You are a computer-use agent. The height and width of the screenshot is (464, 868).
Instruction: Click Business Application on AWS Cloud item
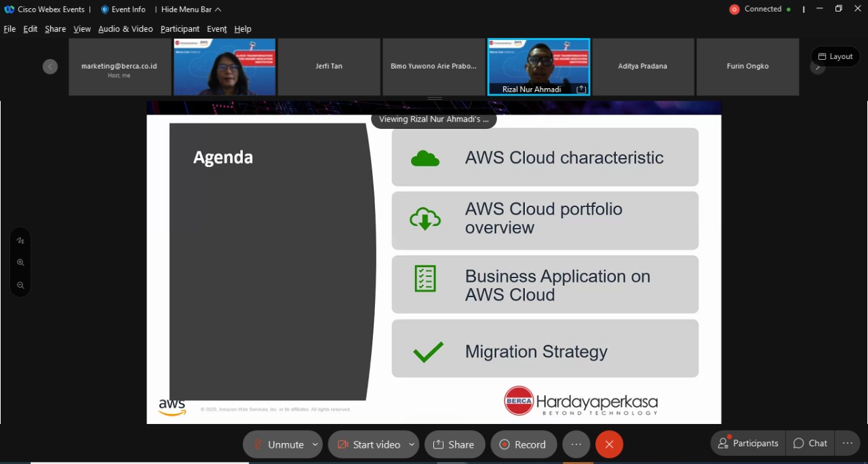pos(545,285)
